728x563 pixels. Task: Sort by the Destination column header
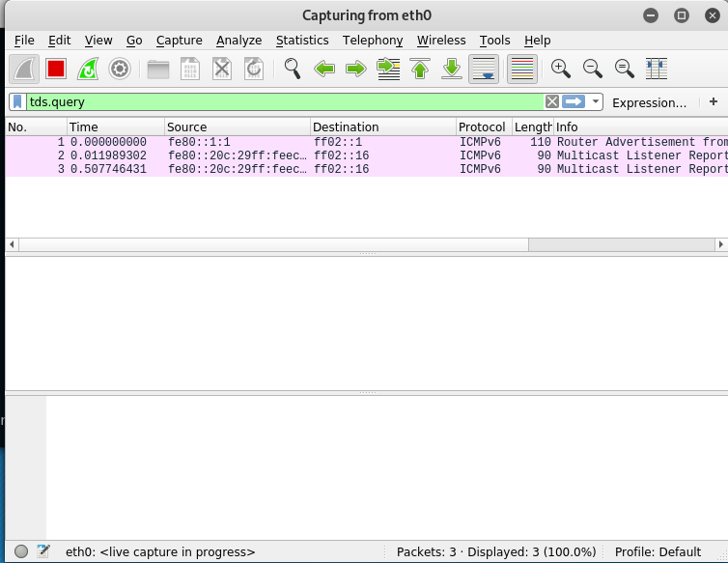(383, 127)
